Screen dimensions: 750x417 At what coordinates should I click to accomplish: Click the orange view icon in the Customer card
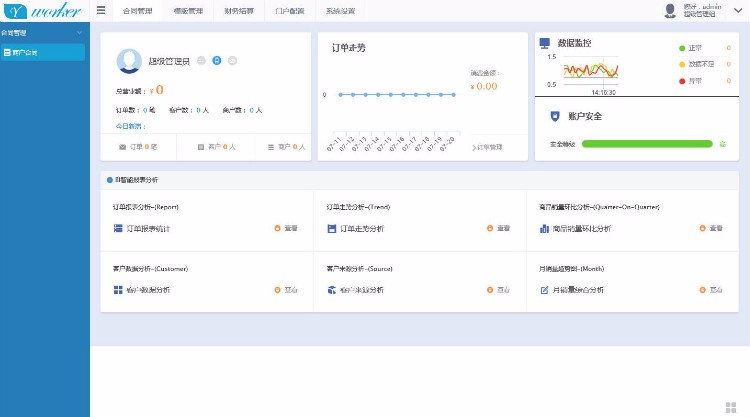[x=277, y=290]
